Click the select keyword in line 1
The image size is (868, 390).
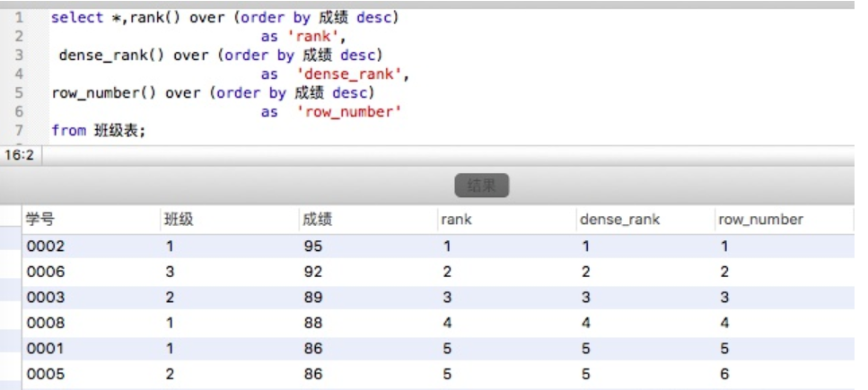[x=77, y=18]
